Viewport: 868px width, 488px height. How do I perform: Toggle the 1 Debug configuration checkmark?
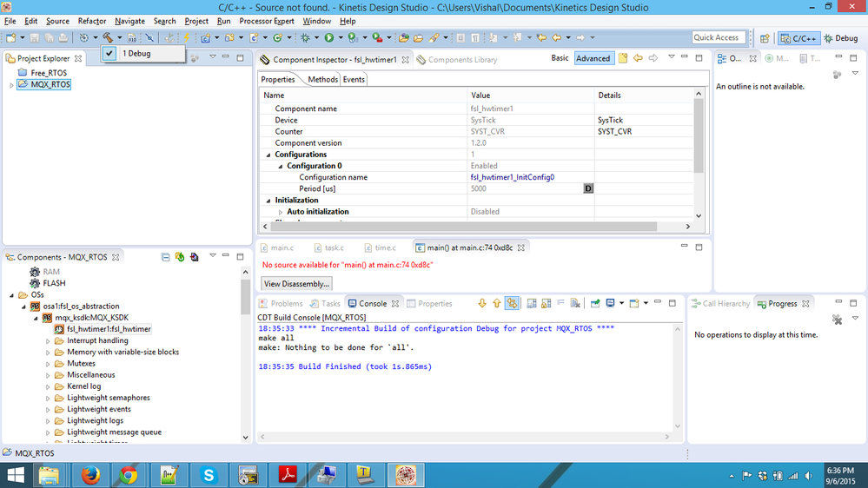click(109, 53)
